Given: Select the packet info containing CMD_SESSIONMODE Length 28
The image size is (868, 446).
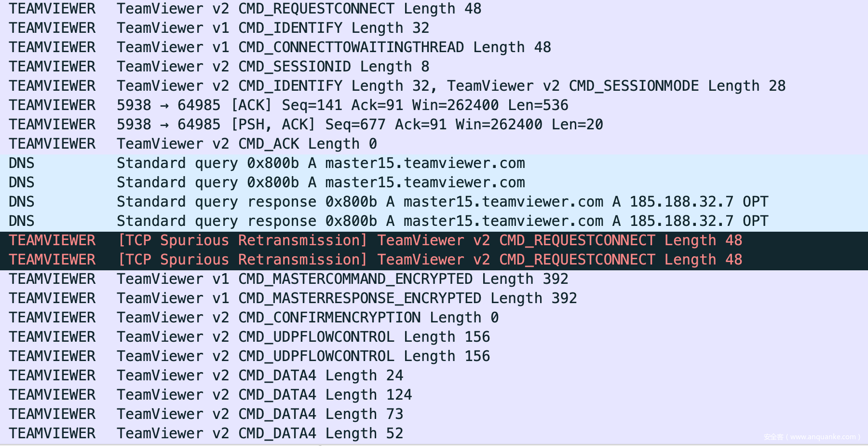Looking at the screenshot, I should tap(451, 86).
